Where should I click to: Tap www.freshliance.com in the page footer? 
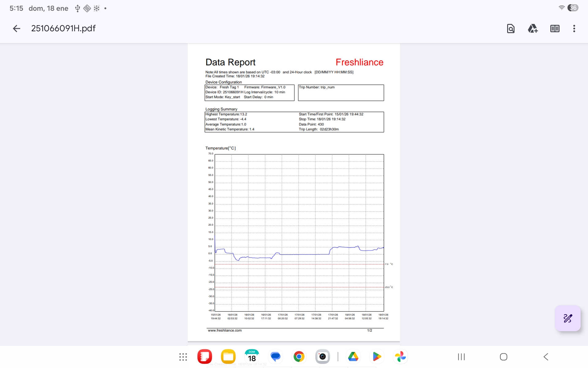225,331
